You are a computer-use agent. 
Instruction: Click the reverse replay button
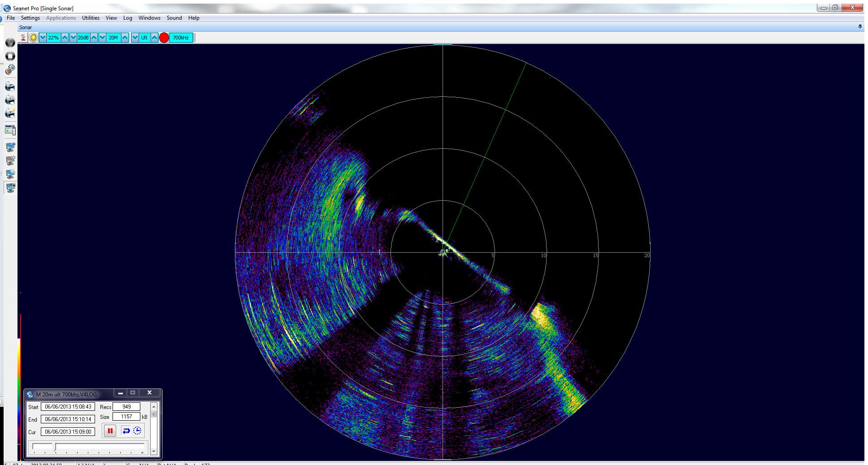pos(126,431)
